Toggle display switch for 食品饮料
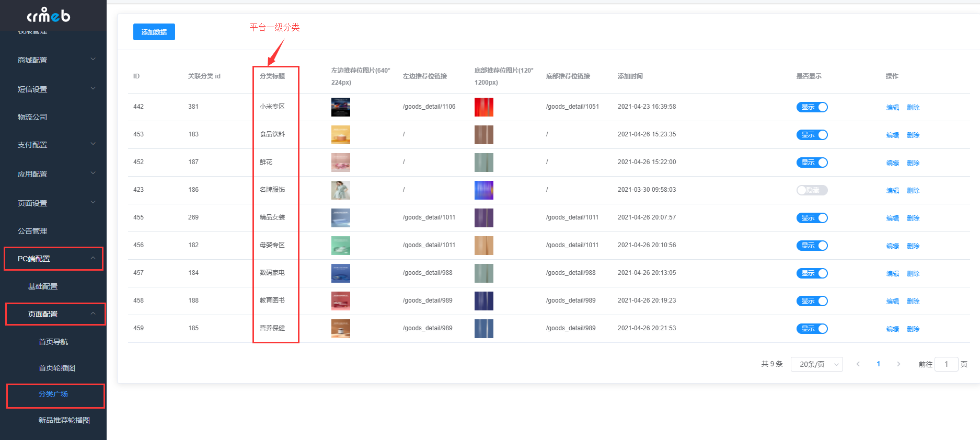Image resolution: width=980 pixels, height=440 pixels. point(812,135)
